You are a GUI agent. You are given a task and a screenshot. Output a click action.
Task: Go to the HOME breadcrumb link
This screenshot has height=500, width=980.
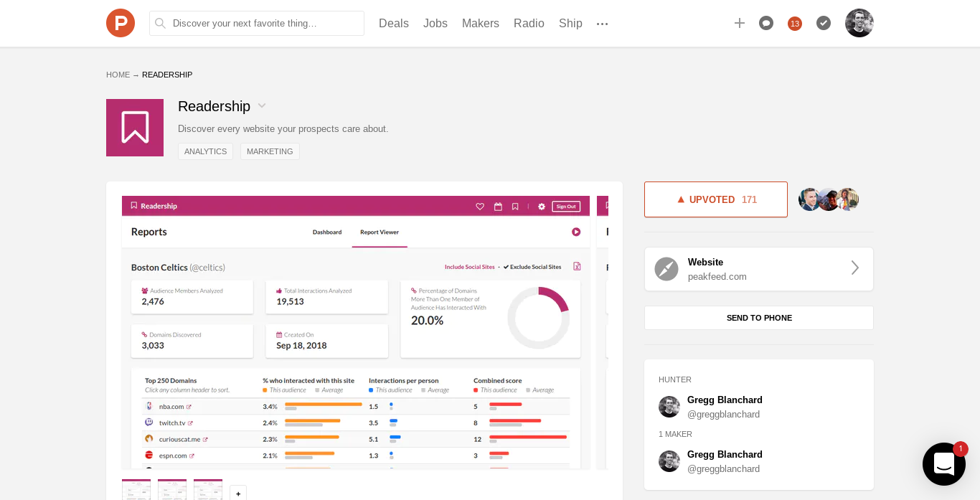click(118, 75)
